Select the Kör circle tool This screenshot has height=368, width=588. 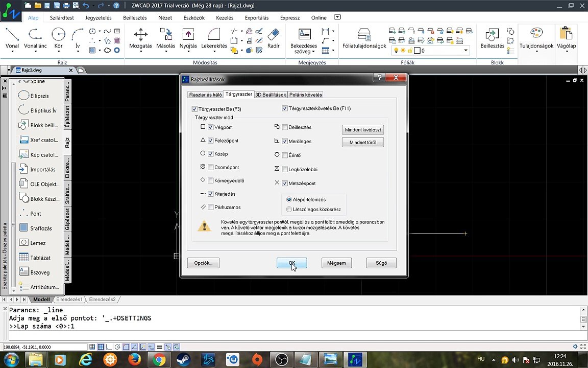[x=59, y=39]
